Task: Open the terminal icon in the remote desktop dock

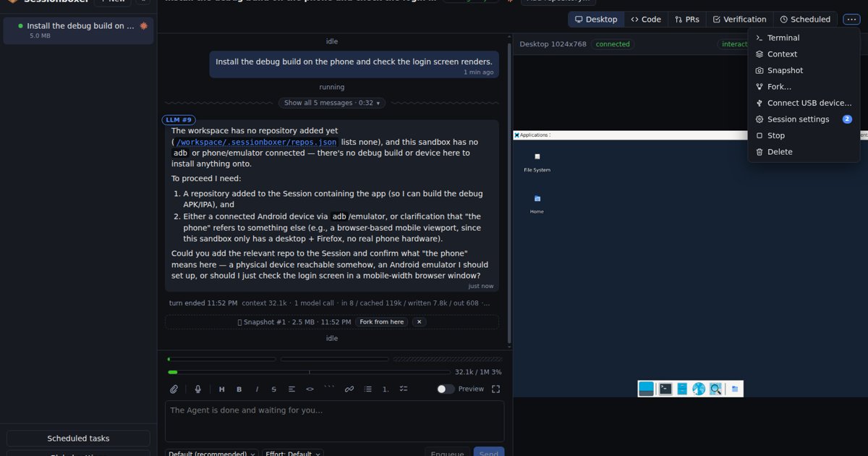Action: coord(665,389)
